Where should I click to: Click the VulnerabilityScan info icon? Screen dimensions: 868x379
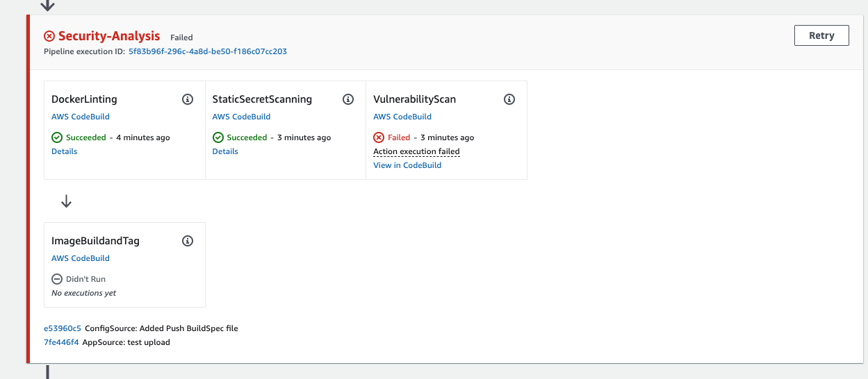509,99
